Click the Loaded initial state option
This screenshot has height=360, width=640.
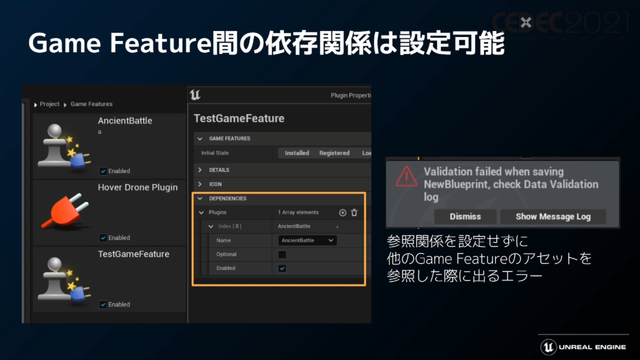tap(366, 153)
